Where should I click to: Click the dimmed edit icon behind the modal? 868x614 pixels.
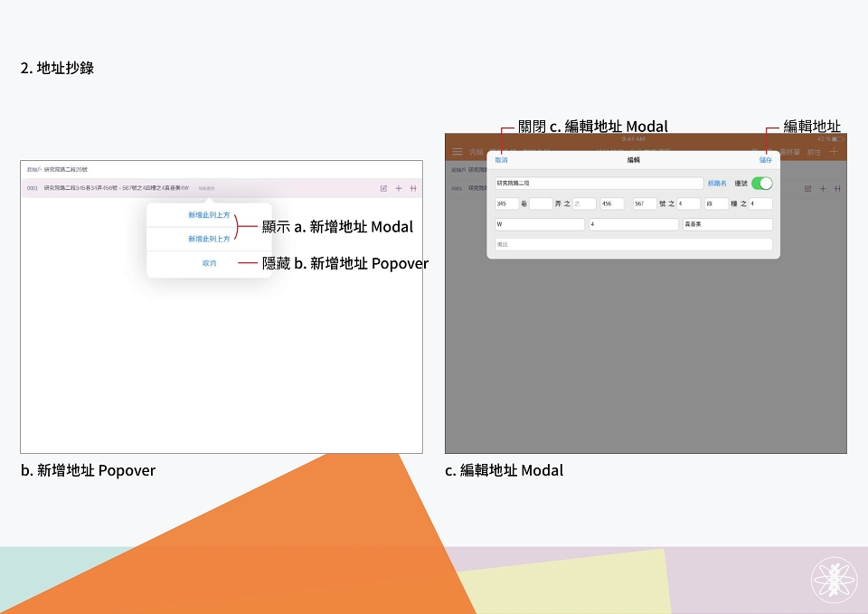[807, 189]
